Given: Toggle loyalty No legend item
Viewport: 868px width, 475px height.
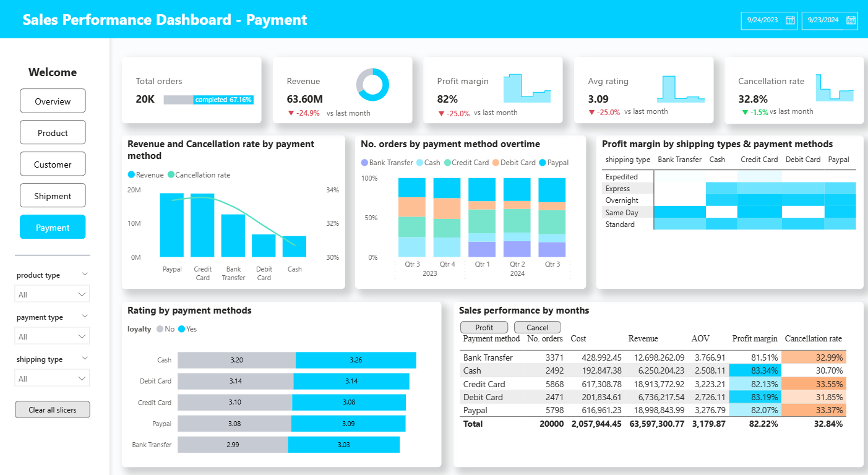Looking at the screenshot, I should coord(160,329).
